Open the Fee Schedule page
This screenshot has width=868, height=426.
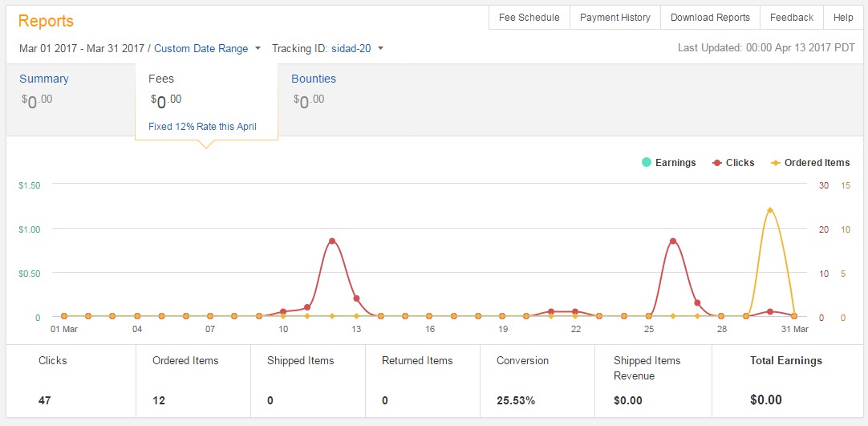coord(529,18)
